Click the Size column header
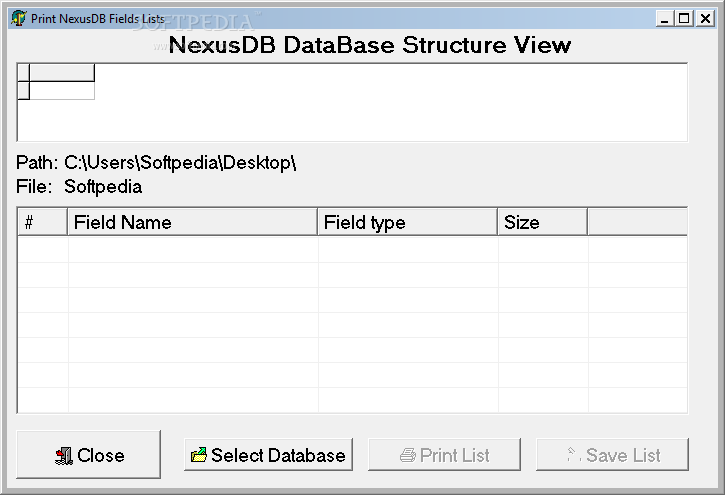This screenshot has width=725, height=495. click(x=543, y=222)
